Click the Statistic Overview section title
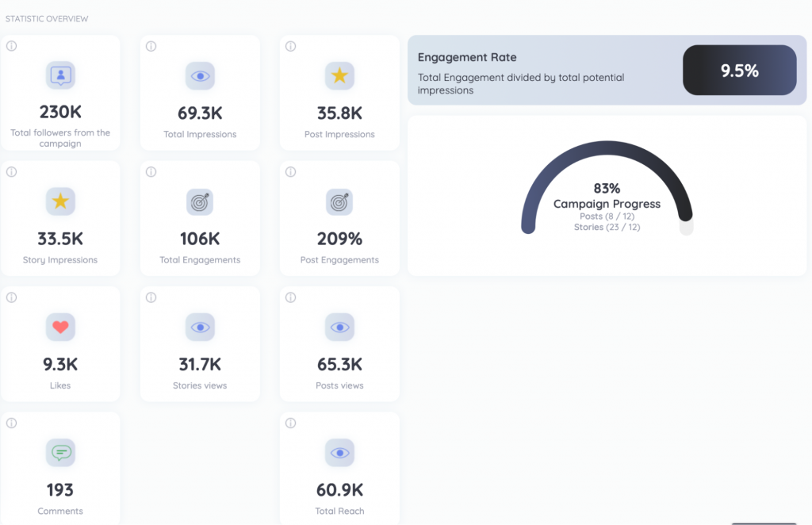Screen dimensions: 812x525 [x=47, y=18]
